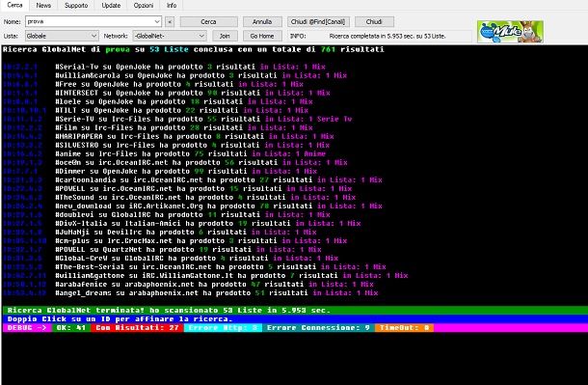Screen dimensions: 588x385
Task: Click the small < button next to Nome
Action: (x=170, y=22)
